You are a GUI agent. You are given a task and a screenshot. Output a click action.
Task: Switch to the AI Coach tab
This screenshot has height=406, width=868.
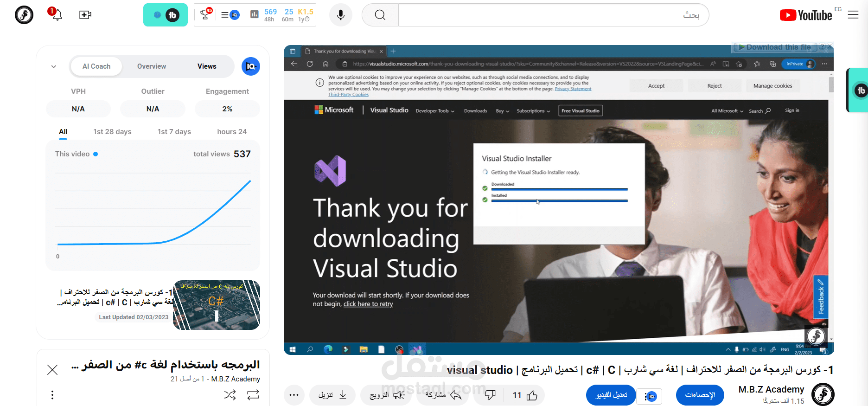pos(96,66)
